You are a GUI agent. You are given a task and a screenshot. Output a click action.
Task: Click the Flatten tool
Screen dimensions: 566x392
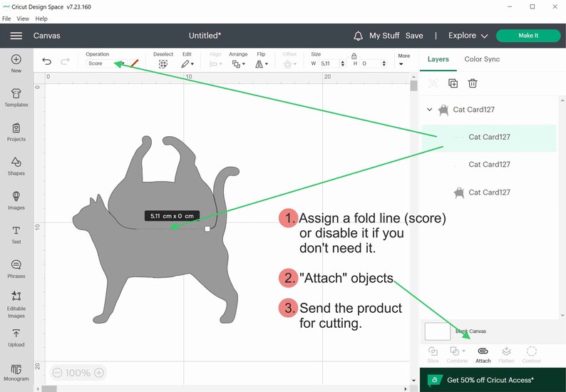click(506, 354)
